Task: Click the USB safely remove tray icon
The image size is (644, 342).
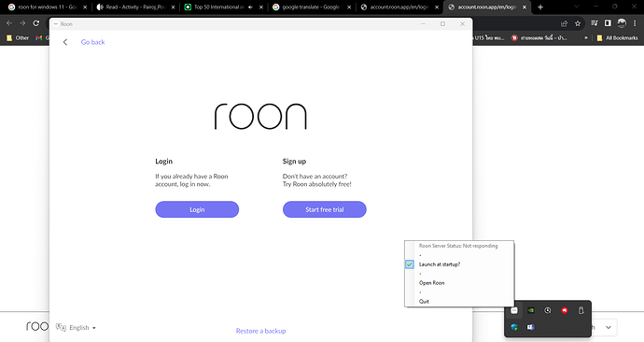Action: [581, 310]
